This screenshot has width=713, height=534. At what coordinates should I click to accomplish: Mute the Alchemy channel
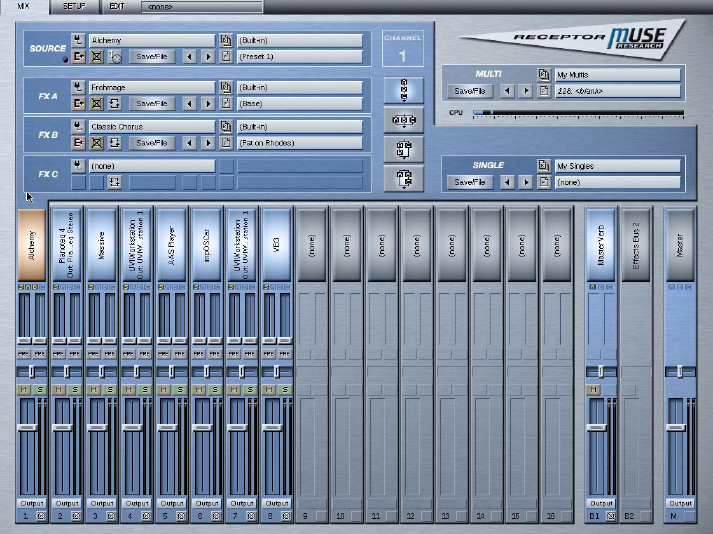(x=23, y=389)
